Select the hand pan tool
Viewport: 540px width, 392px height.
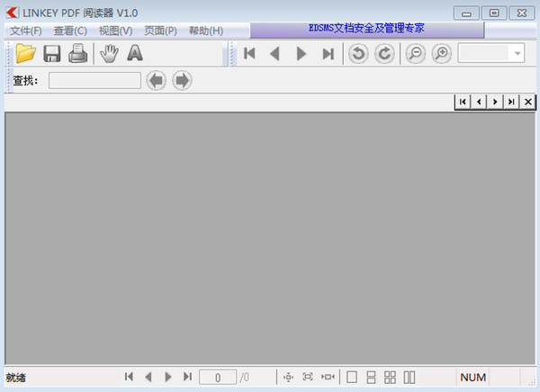(x=109, y=54)
